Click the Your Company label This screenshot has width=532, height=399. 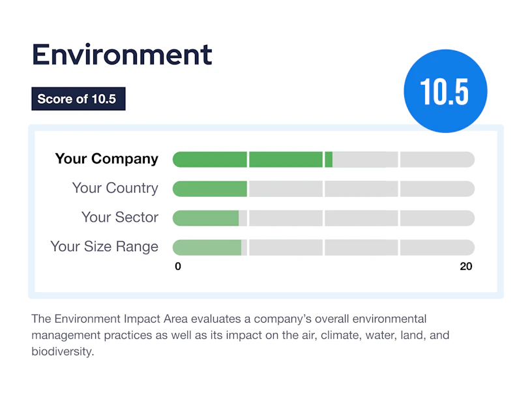(106, 159)
